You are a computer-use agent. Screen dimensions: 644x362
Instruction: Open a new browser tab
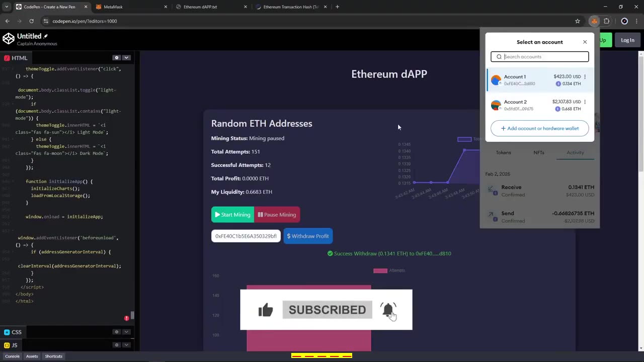[337, 7]
